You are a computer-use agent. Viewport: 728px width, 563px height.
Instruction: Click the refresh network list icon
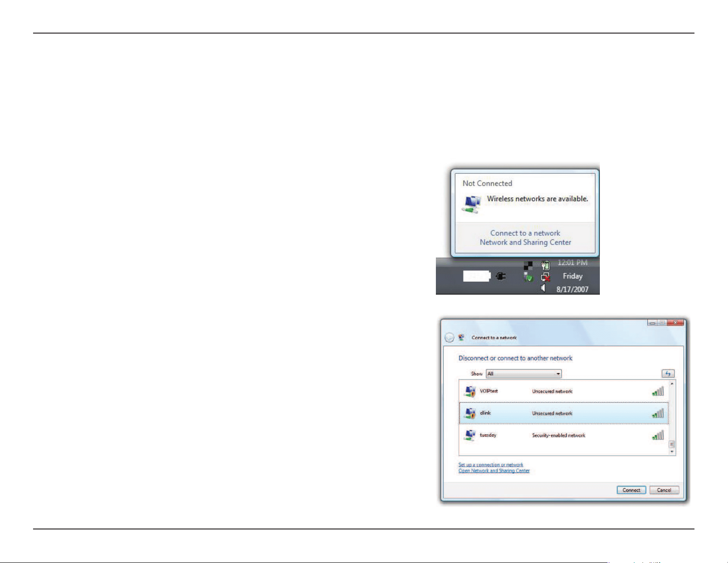(668, 374)
